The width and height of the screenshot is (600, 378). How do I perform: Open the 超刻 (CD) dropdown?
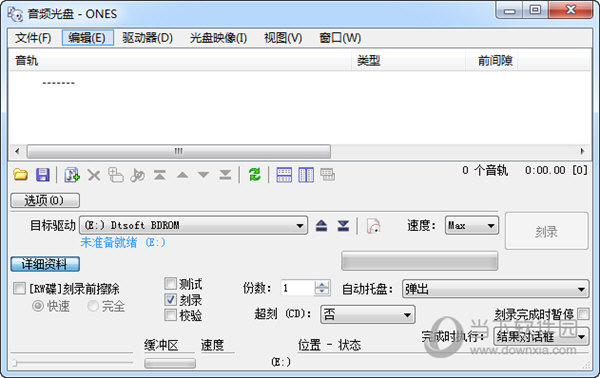(367, 314)
